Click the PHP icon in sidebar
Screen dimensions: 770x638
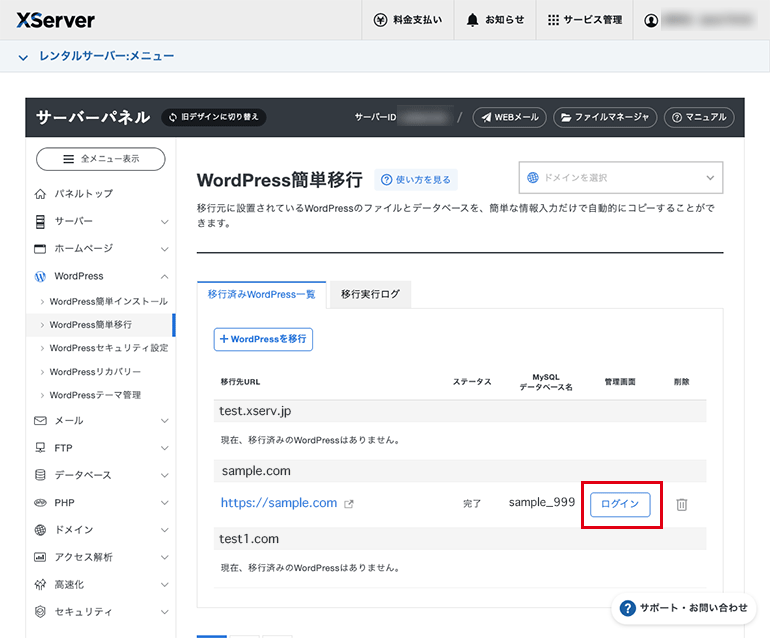40,502
